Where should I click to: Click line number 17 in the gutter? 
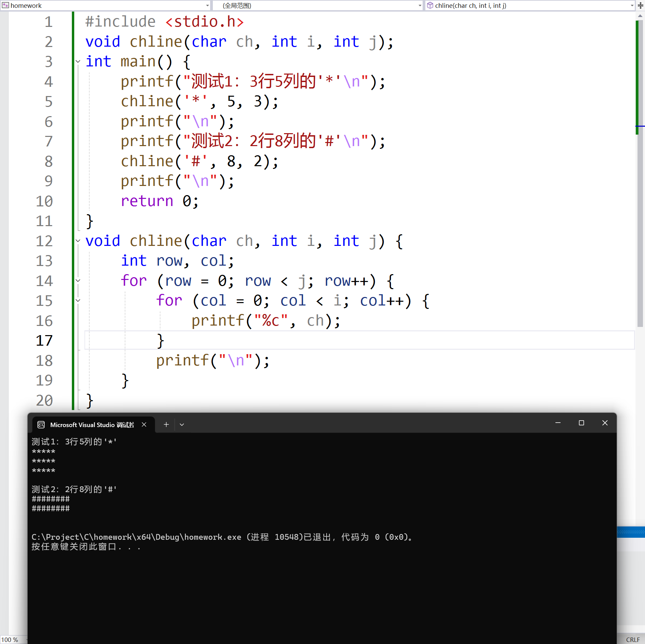click(x=44, y=341)
